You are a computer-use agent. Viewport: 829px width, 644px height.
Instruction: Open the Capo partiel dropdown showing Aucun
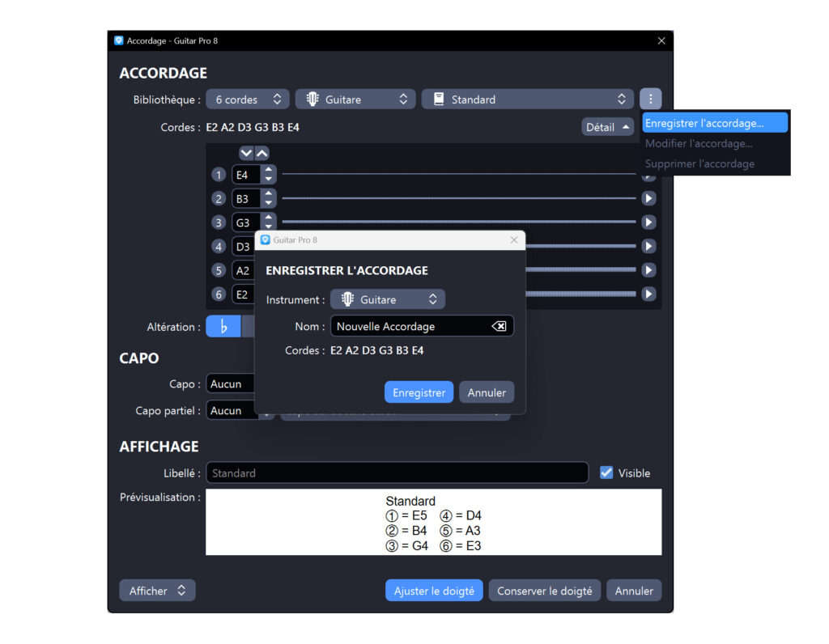[x=231, y=410]
